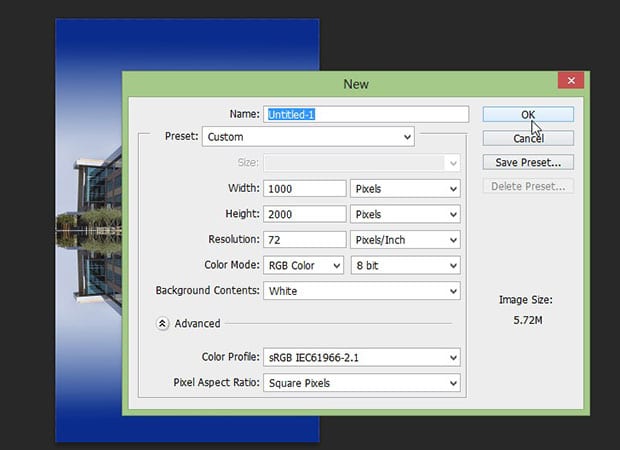
Task: Click the Advanced section label
Action: click(x=197, y=323)
